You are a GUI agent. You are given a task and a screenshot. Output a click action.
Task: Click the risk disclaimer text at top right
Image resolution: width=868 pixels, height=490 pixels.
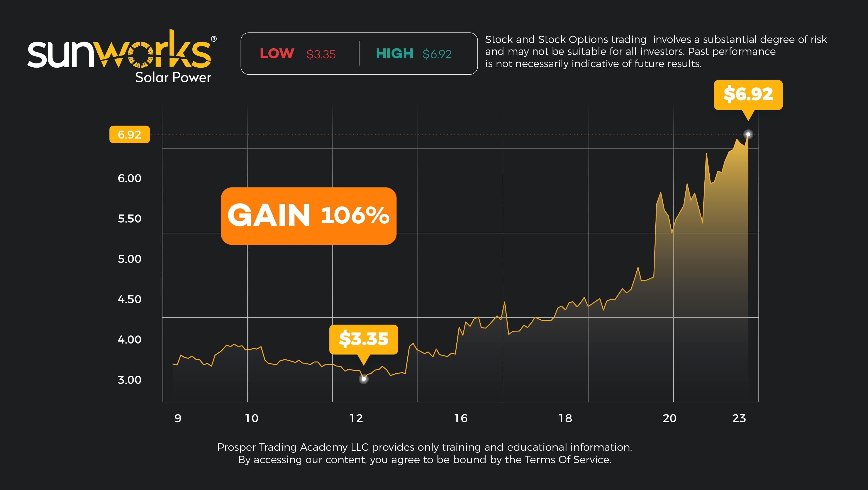pyautogui.click(x=655, y=52)
